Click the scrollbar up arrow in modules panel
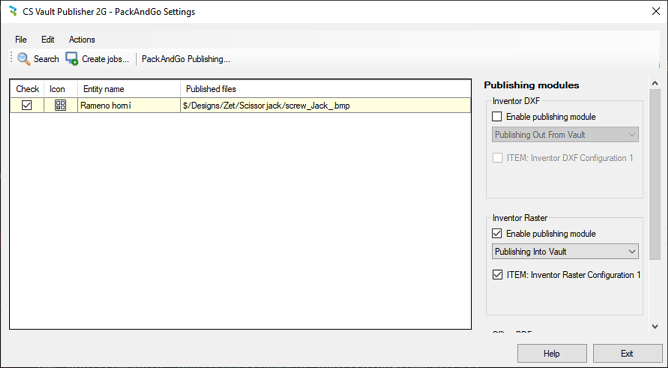 pos(655,83)
